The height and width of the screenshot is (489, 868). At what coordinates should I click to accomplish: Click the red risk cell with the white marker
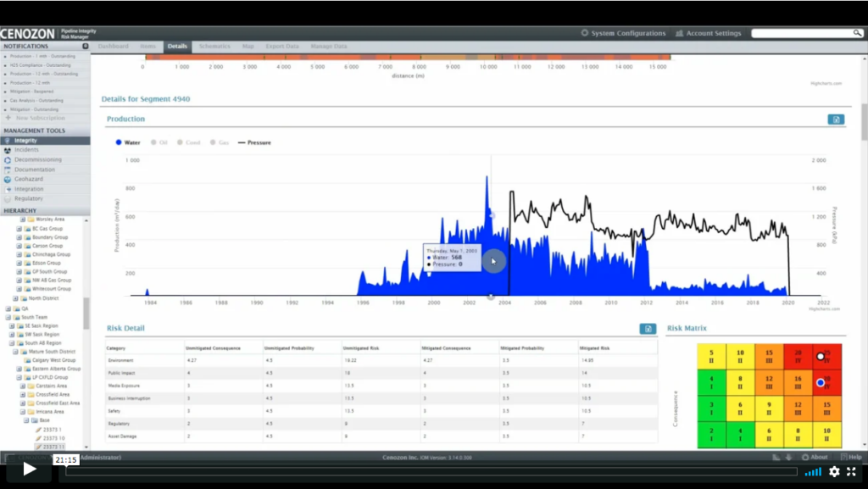pyautogui.click(x=827, y=357)
